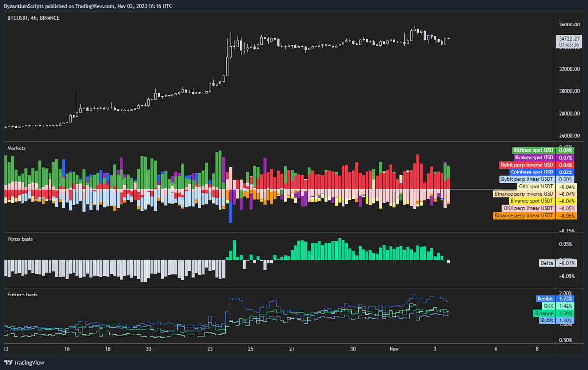Click the OKX perp linear USDT legend label
Image resolution: width=588 pixels, height=370 pixels.
tap(530, 208)
